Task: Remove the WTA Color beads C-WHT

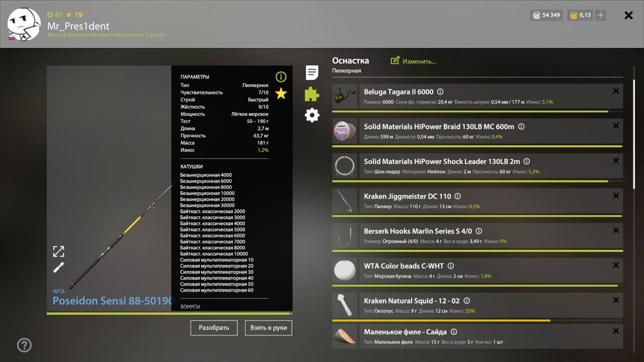Action: coord(616,265)
